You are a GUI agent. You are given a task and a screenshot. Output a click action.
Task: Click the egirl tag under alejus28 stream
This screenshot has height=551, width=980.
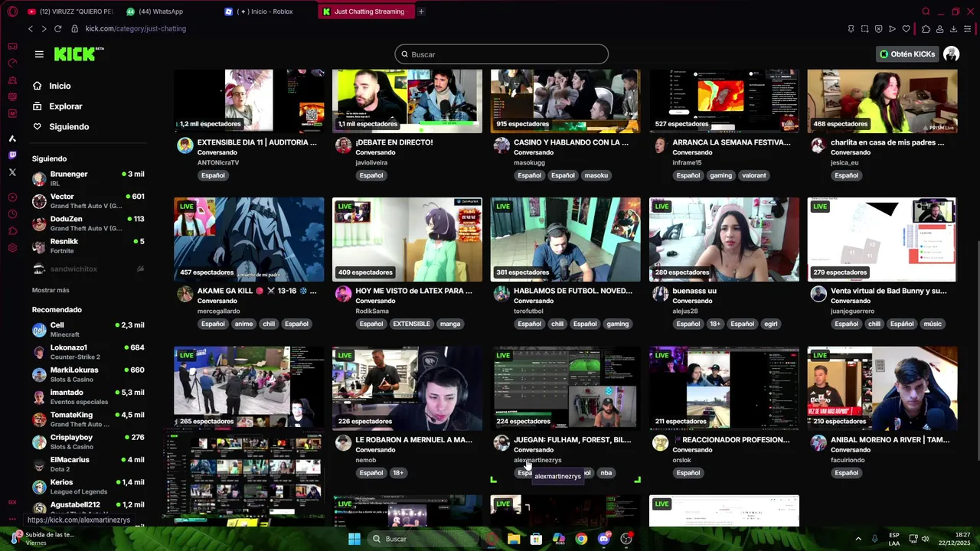pyautogui.click(x=771, y=324)
